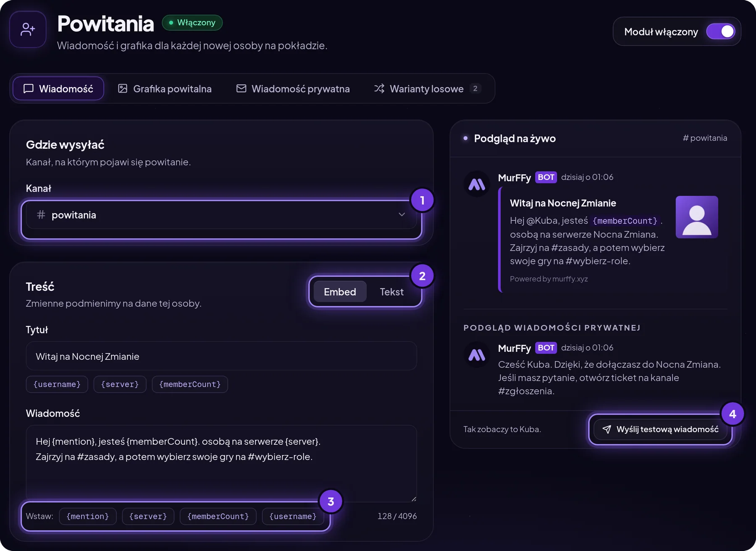The image size is (756, 551).
Task: Click the PODGLĄD WIADOMOŚCI PRYWATNEJ label
Action: (552, 328)
